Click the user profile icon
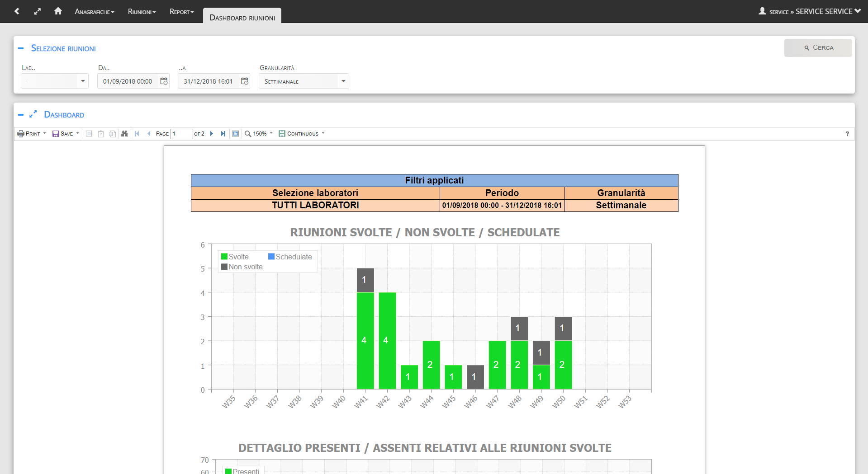868x474 pixels. [x=762, y=11]
